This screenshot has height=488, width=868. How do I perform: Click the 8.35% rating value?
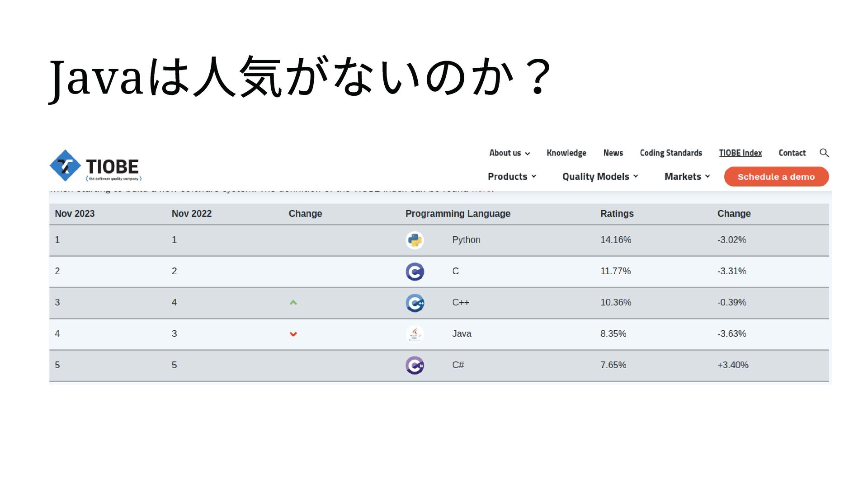tap(613, 334)
